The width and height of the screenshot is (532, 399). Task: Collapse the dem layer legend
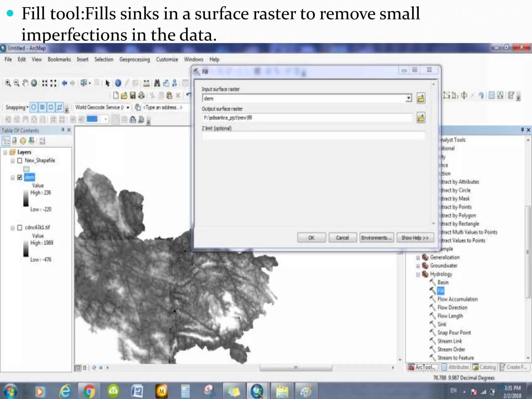(x=12, y=178)
